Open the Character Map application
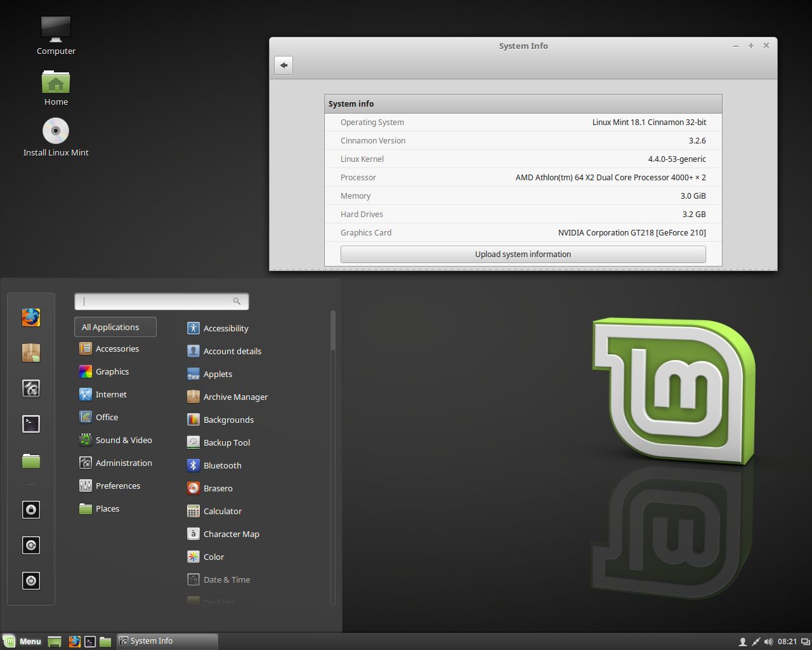Screen dimensions: 812x650 click(x=224, y=534)
